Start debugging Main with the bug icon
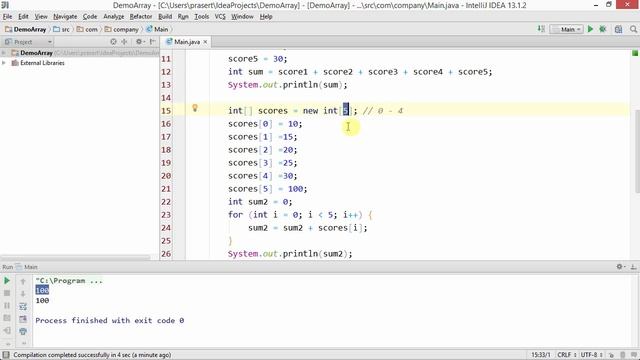 point(602,29)
